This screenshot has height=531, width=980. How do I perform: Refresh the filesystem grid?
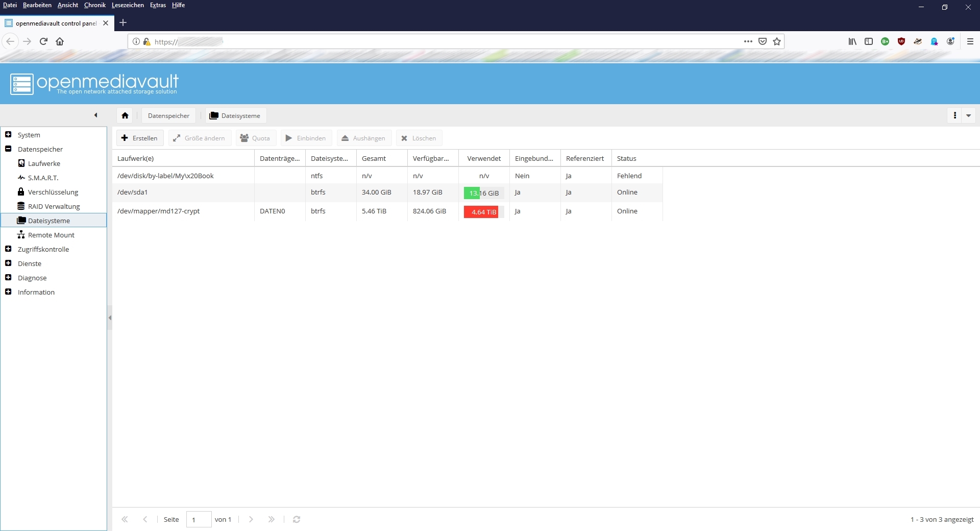click(297, 519)
